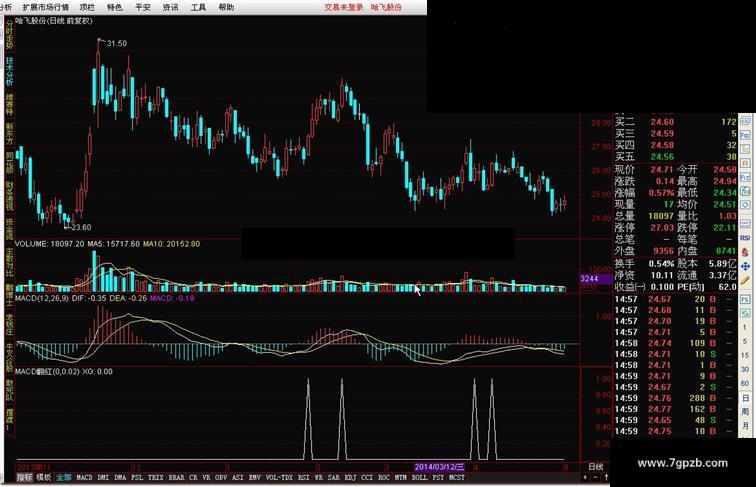Click the green S icon below FS
This screenshot has height=487, width=756.
tap(745, 313)
